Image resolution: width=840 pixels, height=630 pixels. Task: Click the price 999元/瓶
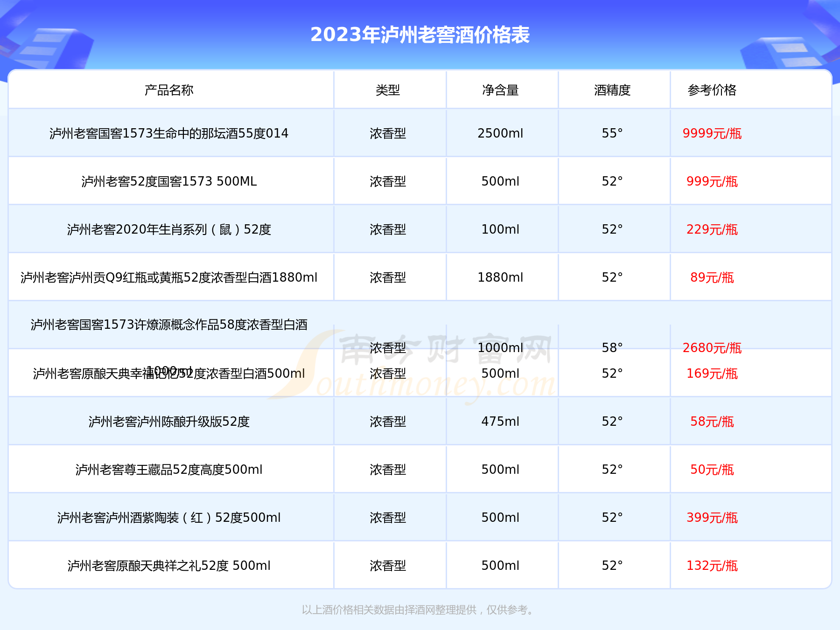point(712,181)
